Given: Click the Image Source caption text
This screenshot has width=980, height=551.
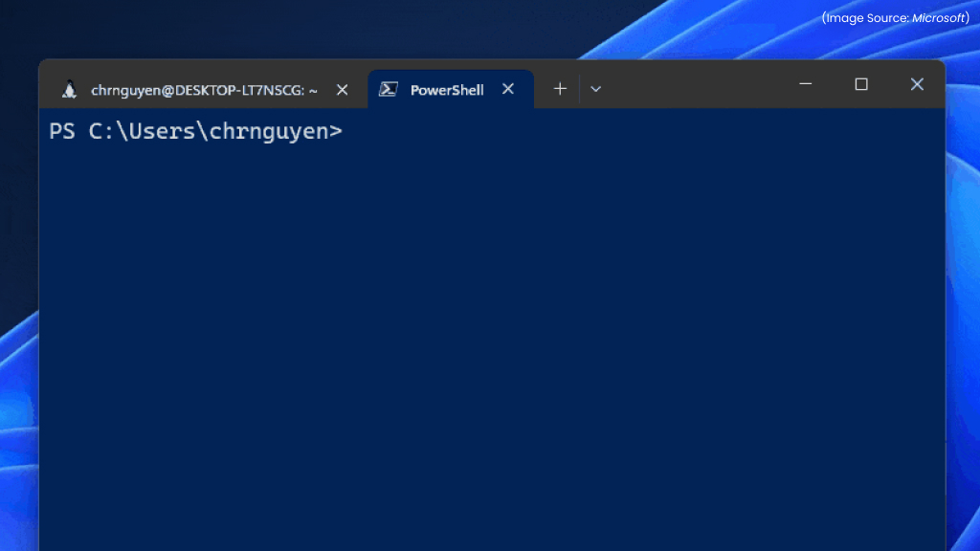Looking at the screenshot, I should [865, 18].
